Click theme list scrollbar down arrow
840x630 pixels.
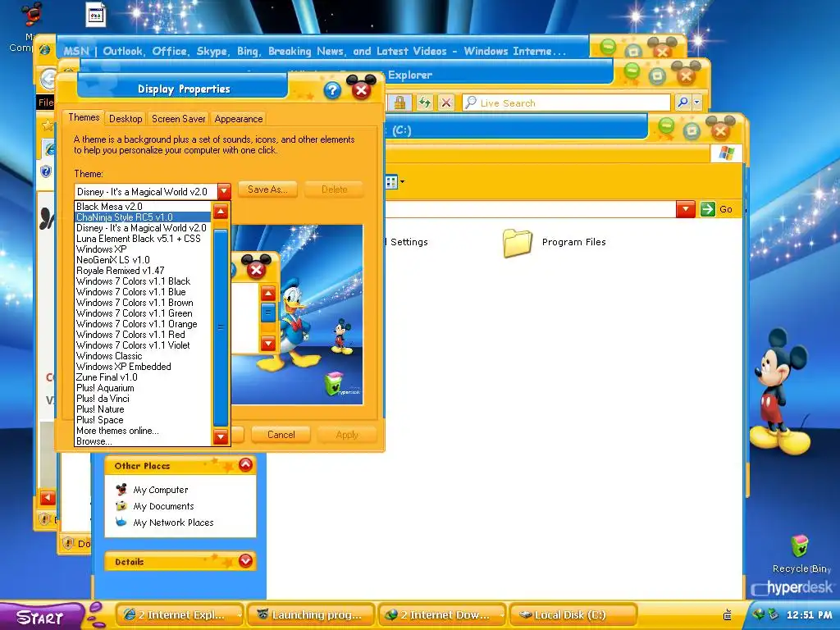pos(221,436)
